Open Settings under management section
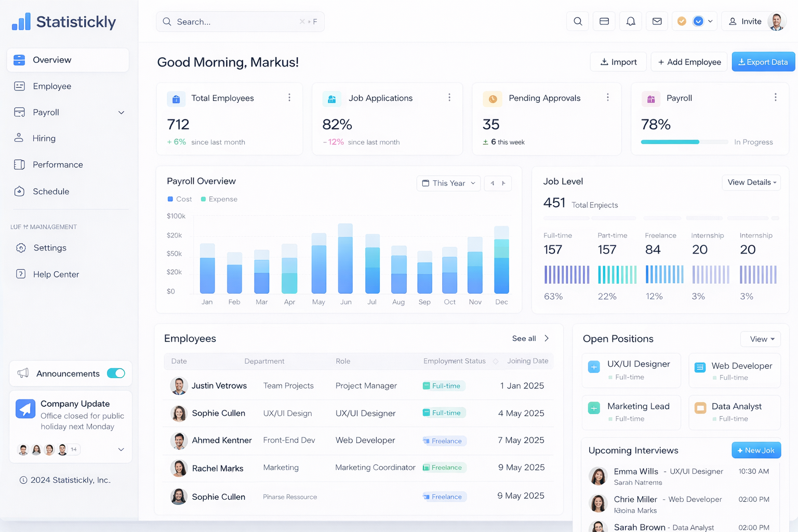Image resolution: width=798 pixels, height=532 pixels. tap(49, 248)
